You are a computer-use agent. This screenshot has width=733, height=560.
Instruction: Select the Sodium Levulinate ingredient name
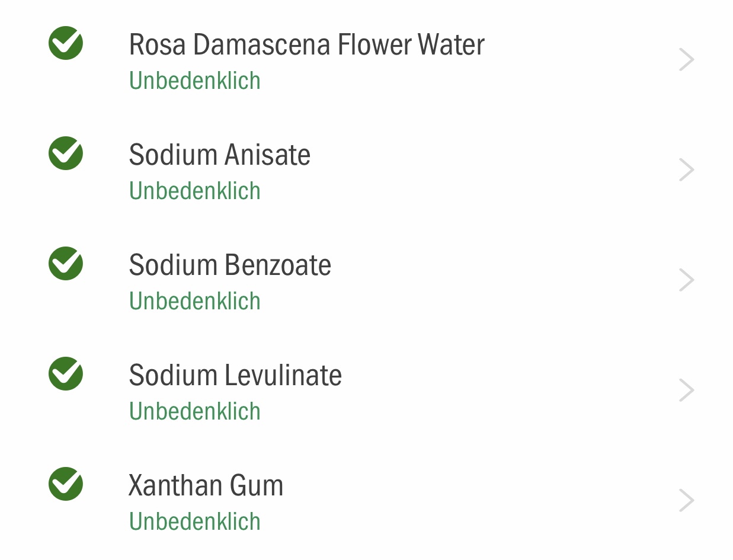coord(235,375)
